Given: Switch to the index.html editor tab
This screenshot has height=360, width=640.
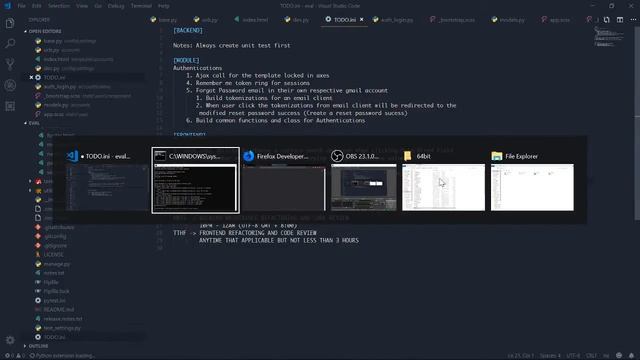Looking at the screenshot, I should click(x=251, y=20).
